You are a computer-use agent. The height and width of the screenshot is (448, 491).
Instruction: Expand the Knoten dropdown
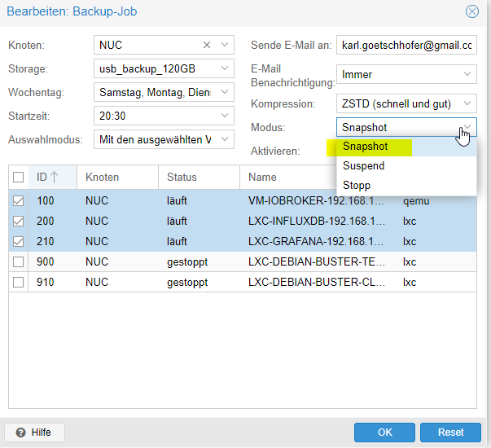tap(225, 45)
